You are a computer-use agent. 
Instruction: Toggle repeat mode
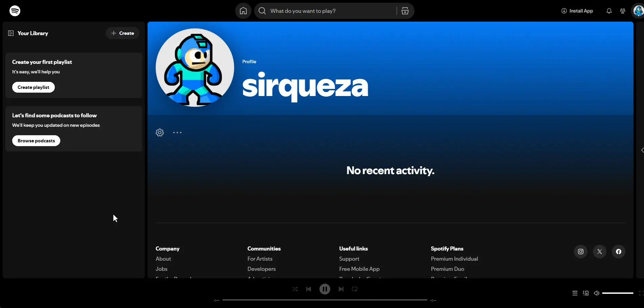pos(355,289)
